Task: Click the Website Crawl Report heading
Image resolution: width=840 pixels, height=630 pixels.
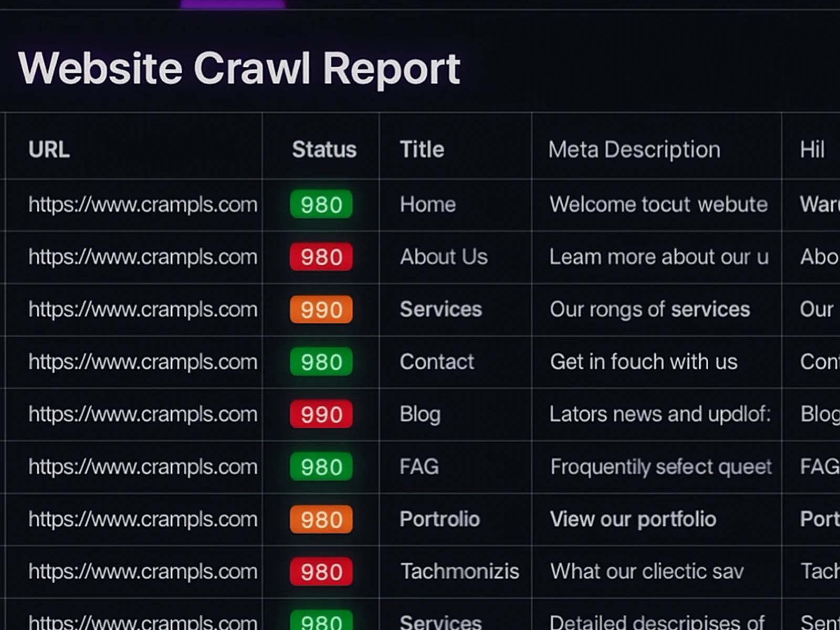Action: point(239,68)
